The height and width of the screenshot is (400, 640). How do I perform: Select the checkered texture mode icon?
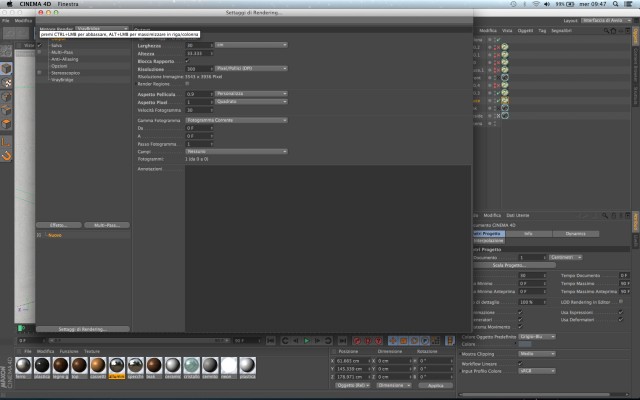click(6, 82)
